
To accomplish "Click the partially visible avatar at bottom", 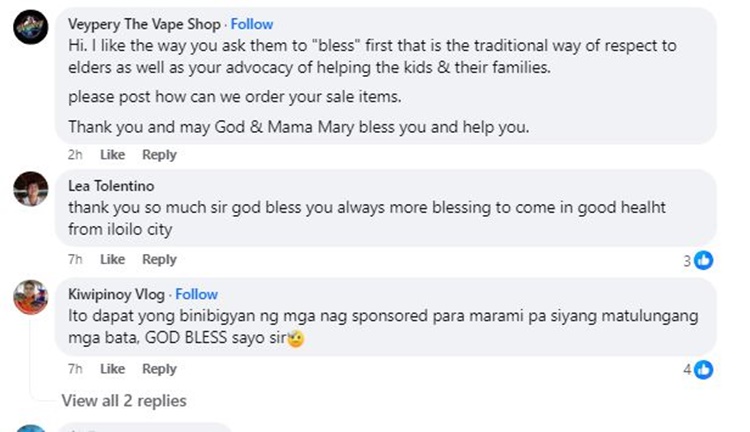I will click(31, 428).
